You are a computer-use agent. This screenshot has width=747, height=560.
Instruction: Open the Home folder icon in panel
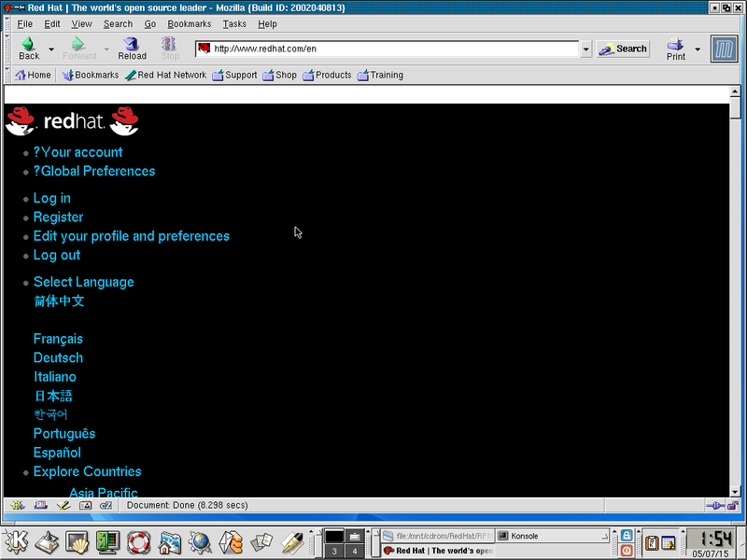coord(170,543)
